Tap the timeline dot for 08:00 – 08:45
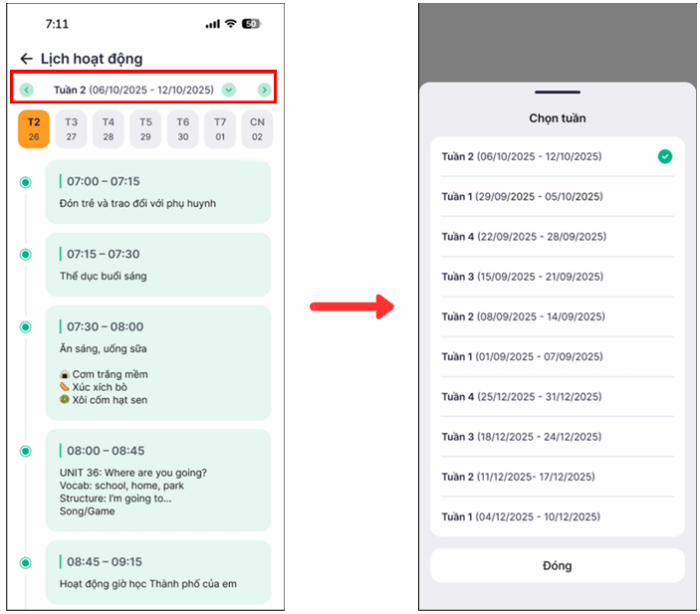 coord(26,451)
